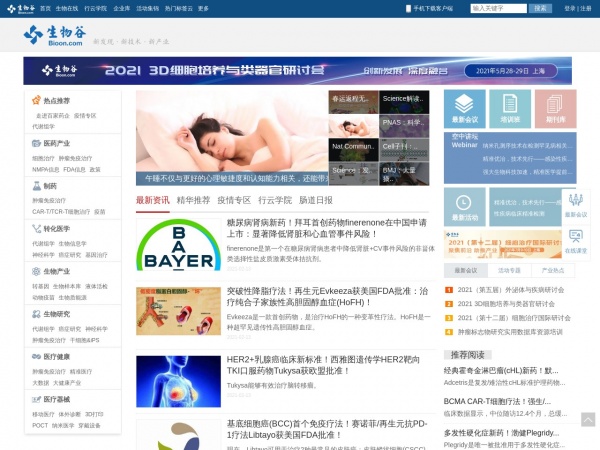This screenshot has width=600, height=450.
Task: Switch to the 精华推荐 tab
Action: point(193,200)
